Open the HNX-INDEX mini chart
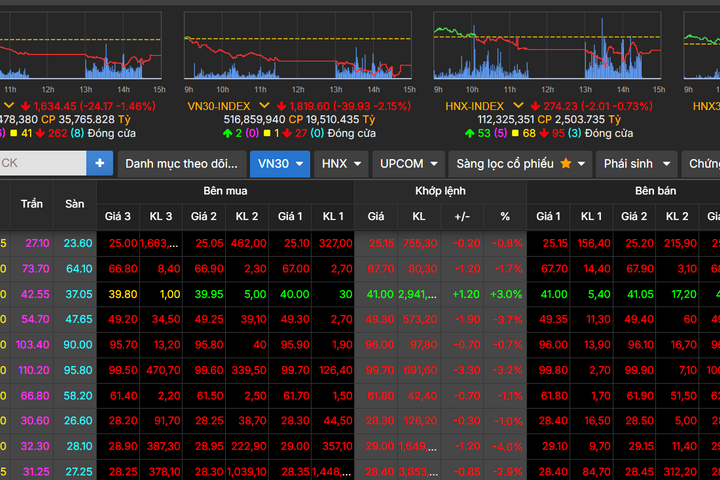Screen dimensions: 720x480 pyautogui.click(x=547, y=48)
